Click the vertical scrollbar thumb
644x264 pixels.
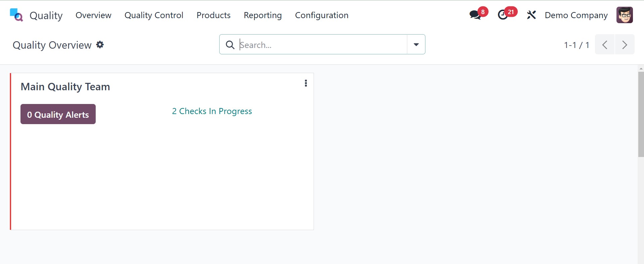(x=641, y=114)
